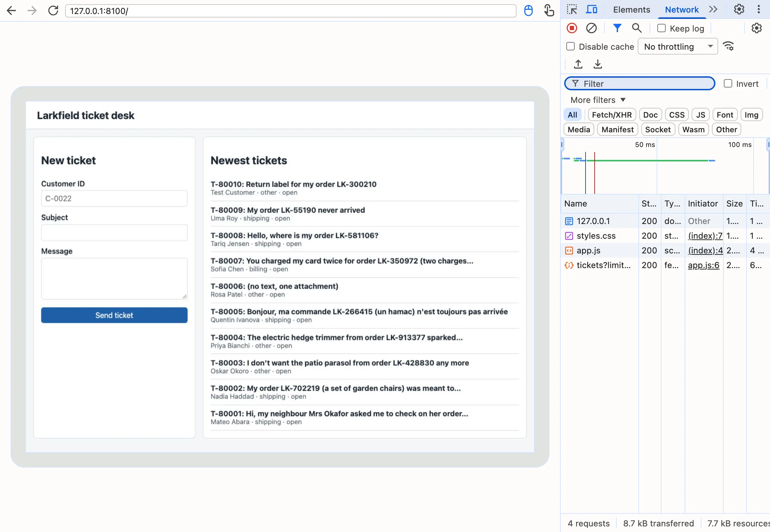Click into the Message textarea

(114, 279)
